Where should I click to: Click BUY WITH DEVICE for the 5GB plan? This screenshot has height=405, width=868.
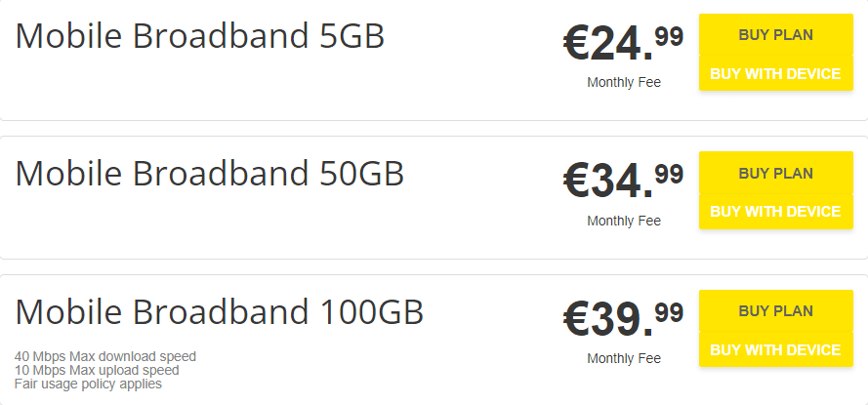tap(775, 73)
